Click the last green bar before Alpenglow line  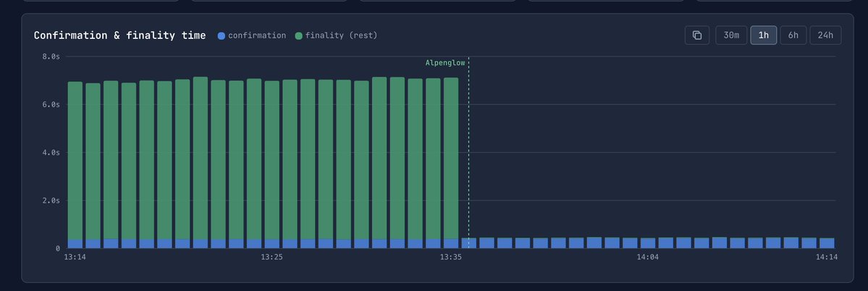[x=451, y=159]
